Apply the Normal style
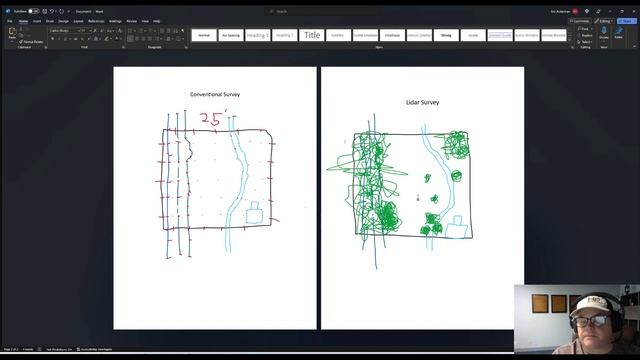The width and height of the screenshot is (640, 360). tap(204, 35)
